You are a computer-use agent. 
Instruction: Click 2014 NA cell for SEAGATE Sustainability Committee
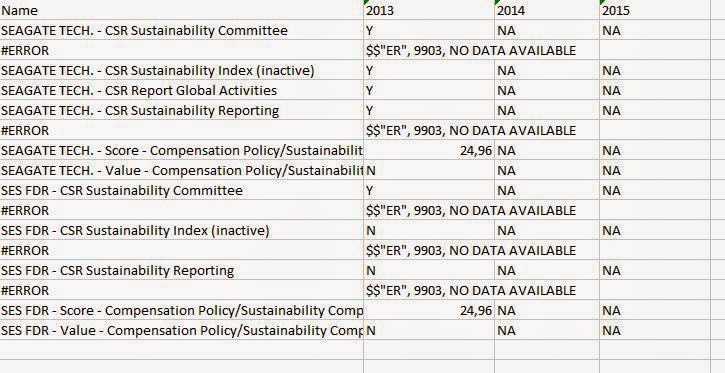pyautogui.click(x=547, y=30)
